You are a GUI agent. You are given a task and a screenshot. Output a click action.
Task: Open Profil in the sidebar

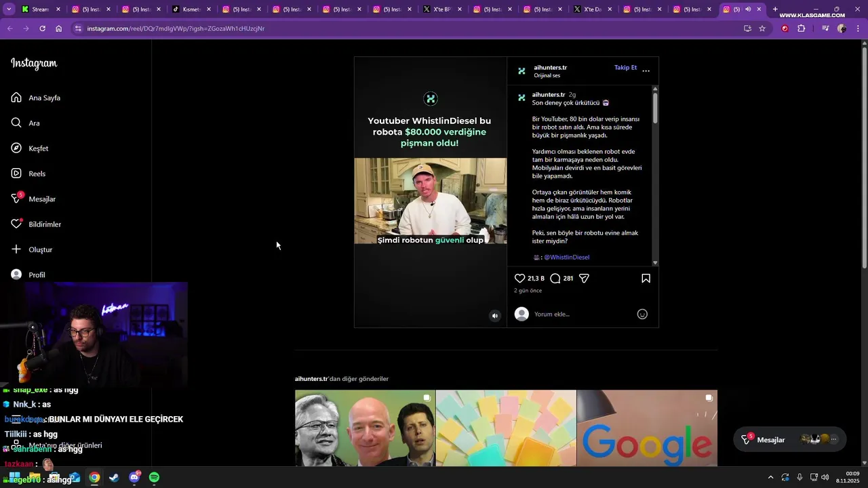28,274
